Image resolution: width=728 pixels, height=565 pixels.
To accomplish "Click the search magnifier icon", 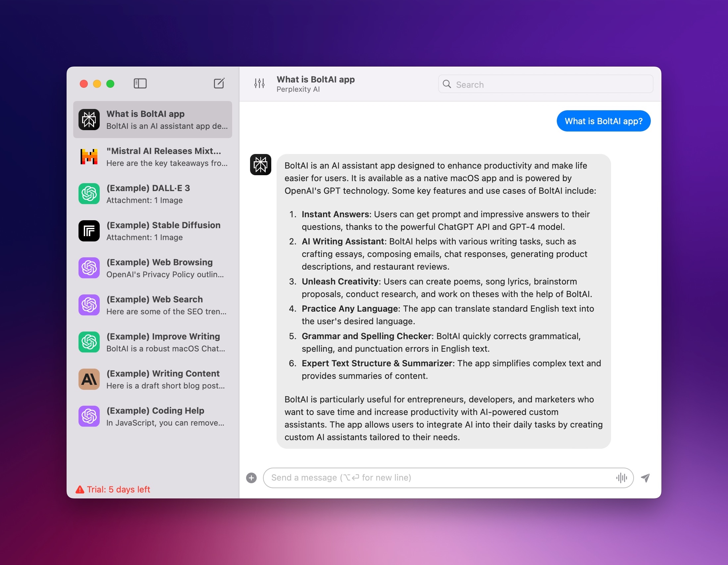I will (x=447, y=84).
